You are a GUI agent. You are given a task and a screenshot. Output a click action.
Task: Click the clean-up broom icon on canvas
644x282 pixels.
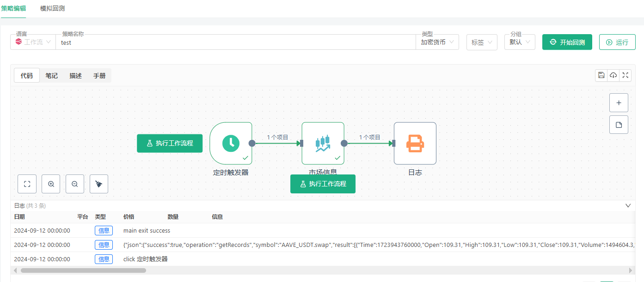[99, 184]
